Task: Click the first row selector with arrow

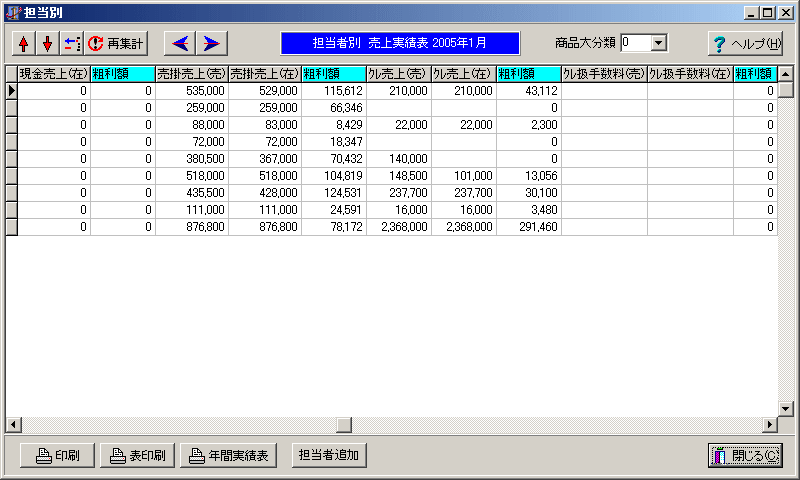Action: click(x=12, y=91)
